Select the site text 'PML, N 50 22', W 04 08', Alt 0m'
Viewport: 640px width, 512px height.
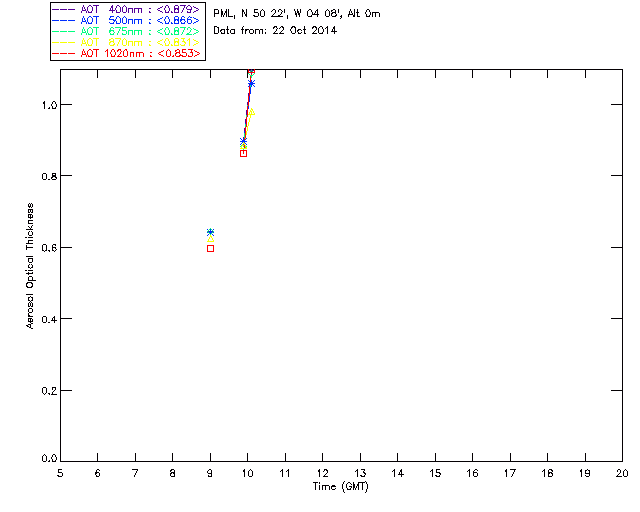[297, 14]
